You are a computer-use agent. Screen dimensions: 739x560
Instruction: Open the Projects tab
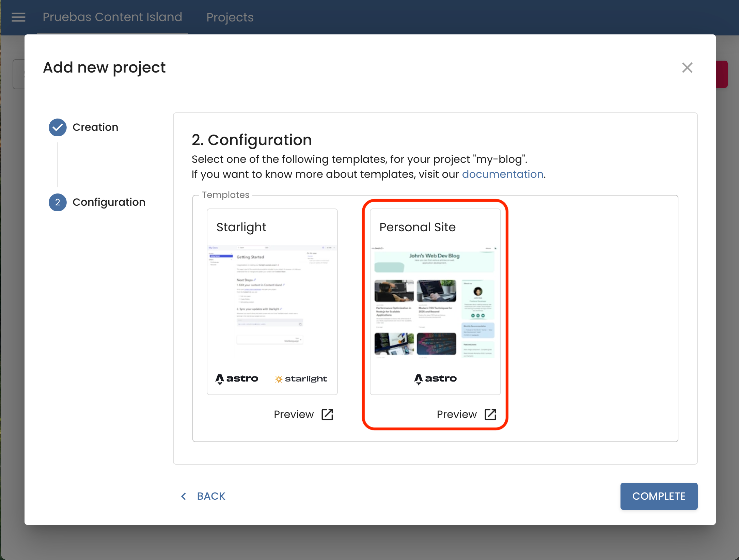[230, 17]
